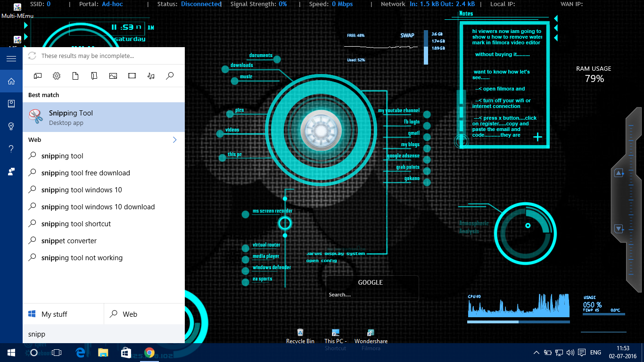Change the ENG input language indicator
The image size is (644, 362).
click(x=595, y=353)
